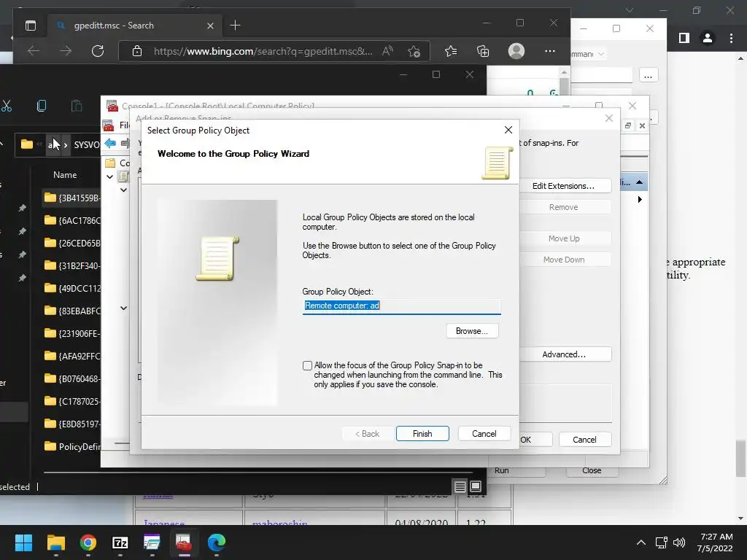Click the volume speaker tray icon
Screen dimensions: 747x560
pos(679,542)
